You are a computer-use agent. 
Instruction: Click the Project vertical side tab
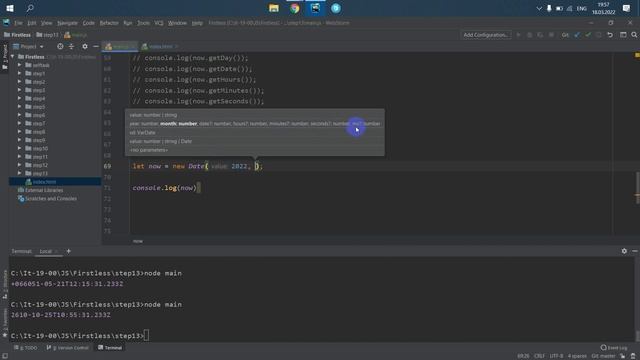5,56
